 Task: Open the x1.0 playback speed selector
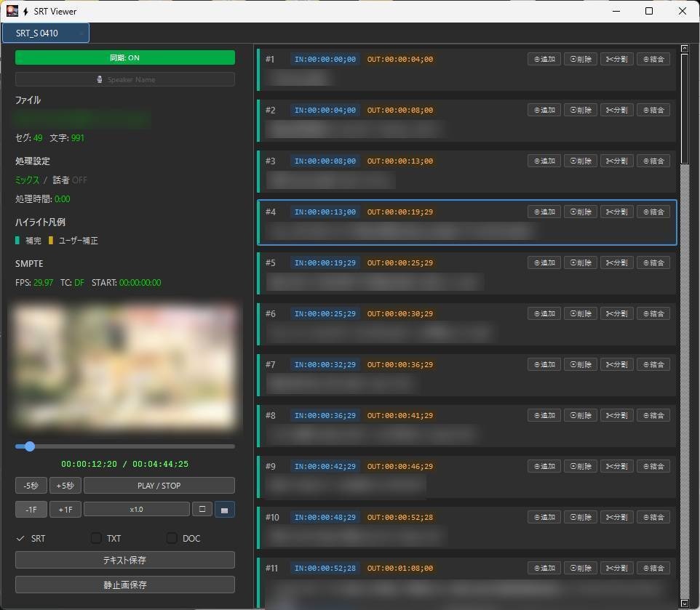pos(137,509)
